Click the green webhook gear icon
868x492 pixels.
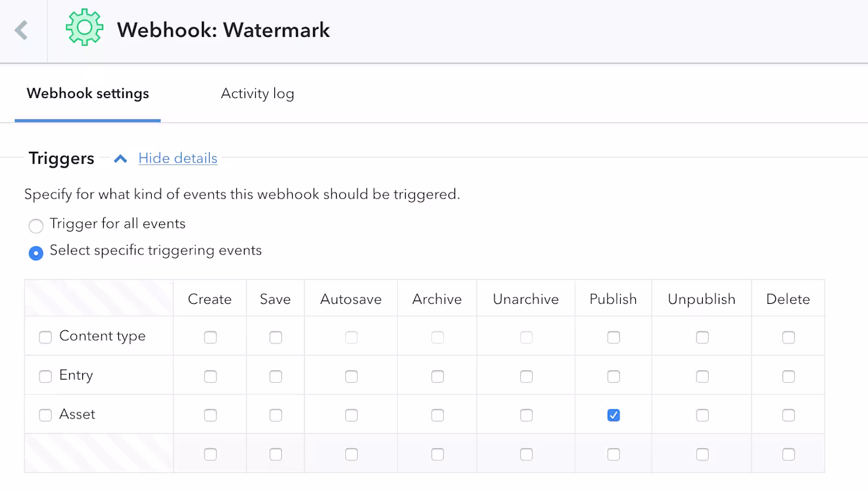(x=84, y=27)
